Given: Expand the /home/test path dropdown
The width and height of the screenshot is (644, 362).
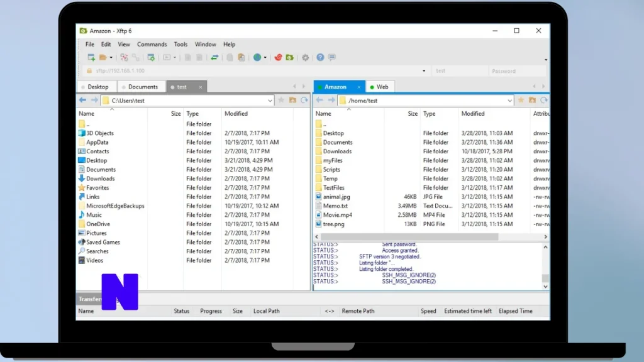Looking at the screenshot, I should (509, 101).
